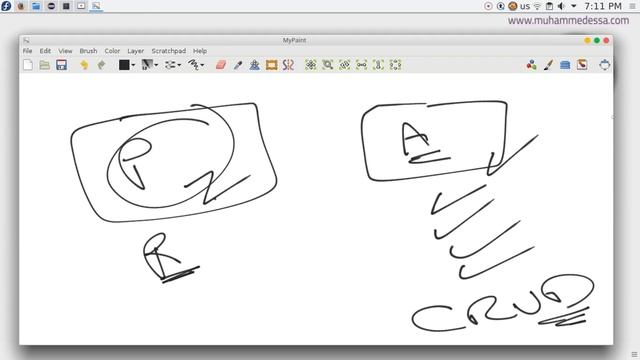
Task: Expand the system tray dropdown arrow
Action: pyautogui.click(x=573, y=6)
